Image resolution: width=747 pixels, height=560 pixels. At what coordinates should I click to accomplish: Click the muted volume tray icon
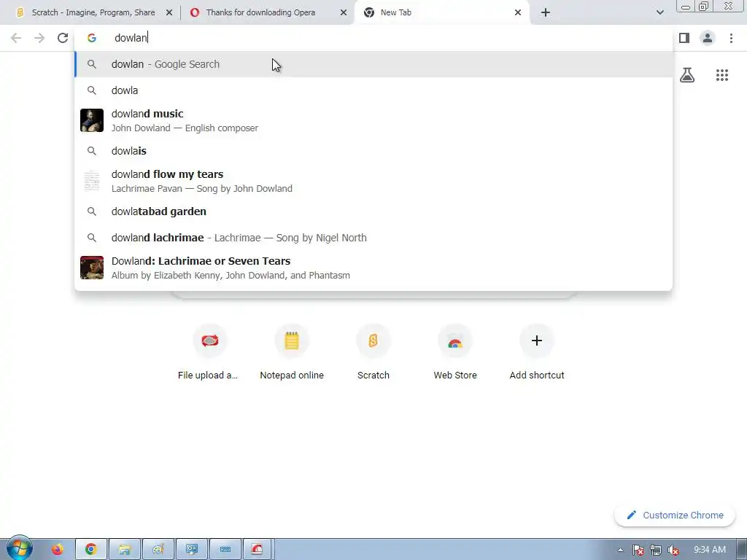[x=673, y=550]
